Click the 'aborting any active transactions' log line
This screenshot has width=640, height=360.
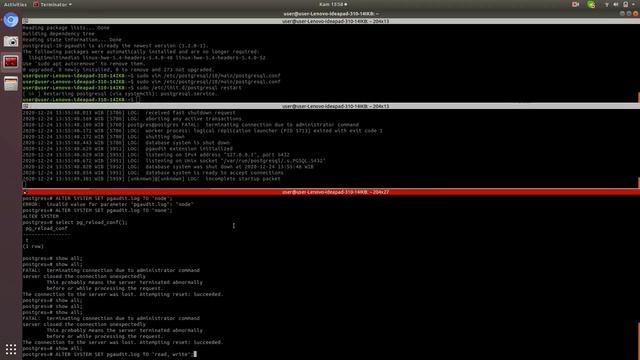(132, 119)
